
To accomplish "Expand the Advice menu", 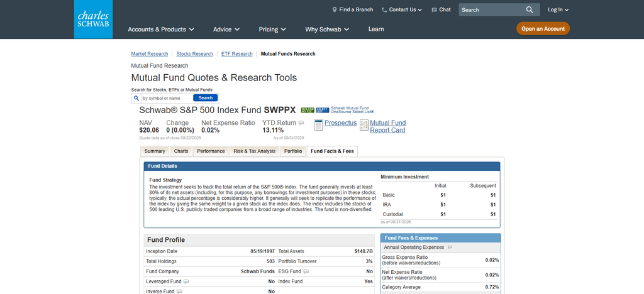I will [x=226, y=29].
